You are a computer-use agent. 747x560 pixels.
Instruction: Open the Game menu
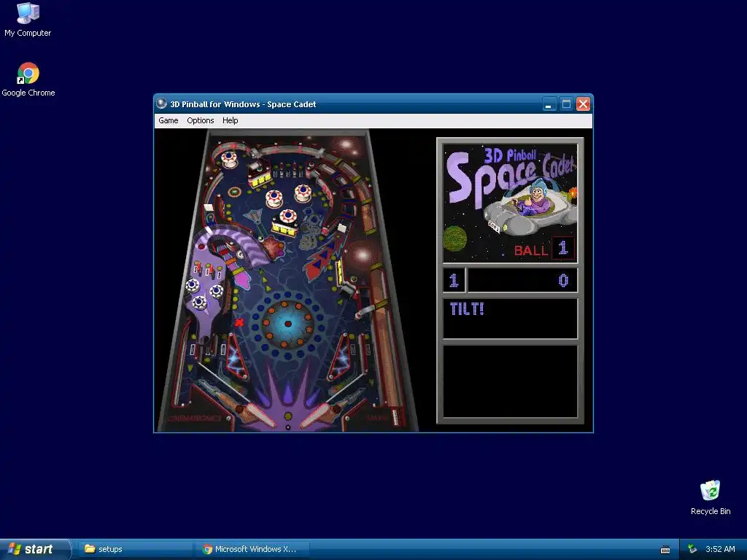point(169,120)
